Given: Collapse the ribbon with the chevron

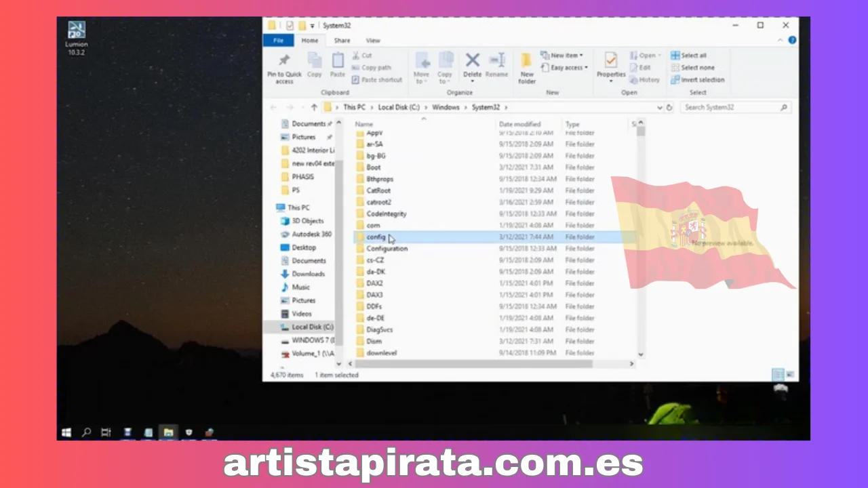Looking at the screenshot, I should point(781,41).
